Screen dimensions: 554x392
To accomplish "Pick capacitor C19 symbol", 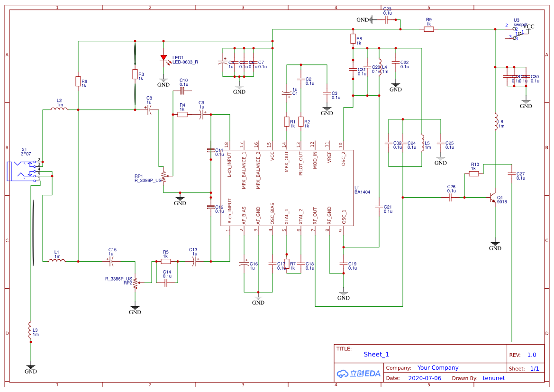I will 344,264.
